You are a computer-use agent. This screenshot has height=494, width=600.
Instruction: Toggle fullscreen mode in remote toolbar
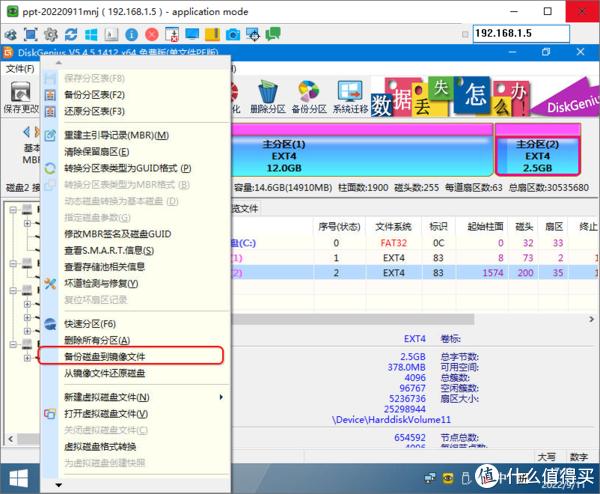tap(31, 34)
